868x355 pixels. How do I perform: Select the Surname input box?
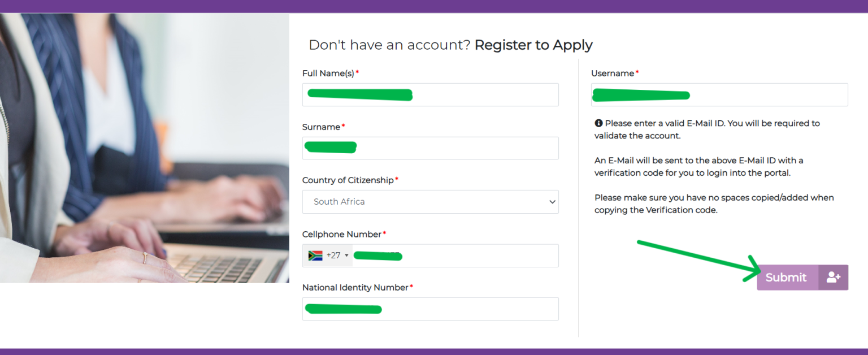(x=429, y=148)
